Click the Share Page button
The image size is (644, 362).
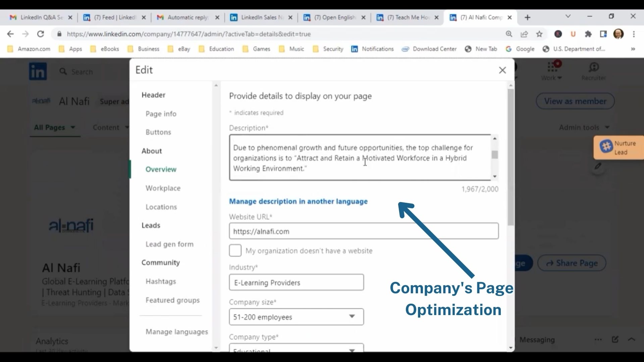click(572, 263)
